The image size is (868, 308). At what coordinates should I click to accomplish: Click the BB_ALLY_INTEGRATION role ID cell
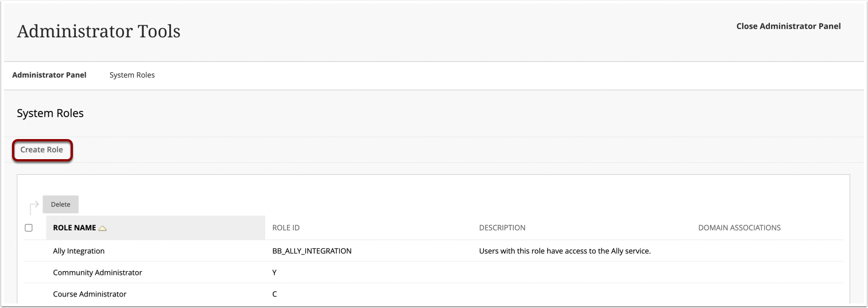312,251
